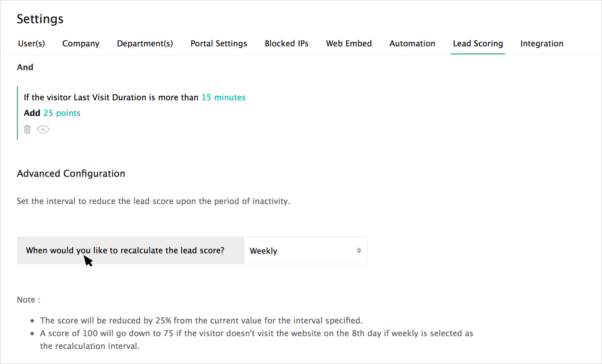Open the Automation tab
Image resolution: width=602 pixels, height=364 pixels.
click(412, 43)
